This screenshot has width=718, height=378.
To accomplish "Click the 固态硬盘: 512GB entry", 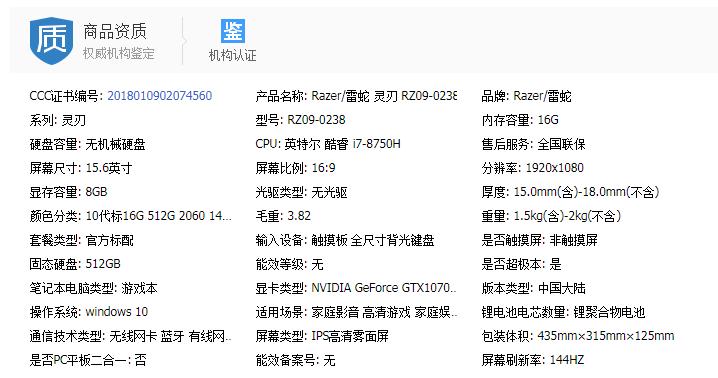I will (x=75, y=264).
